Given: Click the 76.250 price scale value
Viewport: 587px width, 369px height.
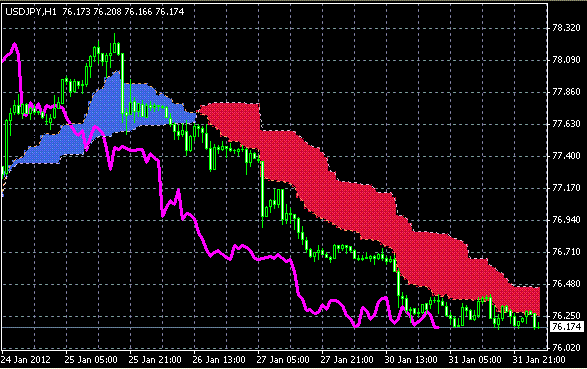Looking at the screenshot, I should (566, 315).
